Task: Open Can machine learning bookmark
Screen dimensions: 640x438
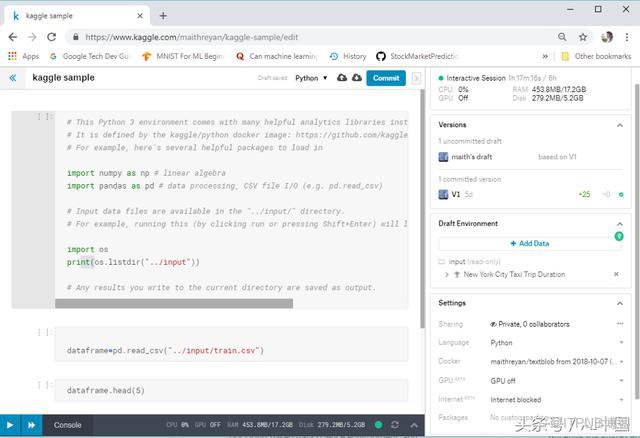Action: click(277, 56)
